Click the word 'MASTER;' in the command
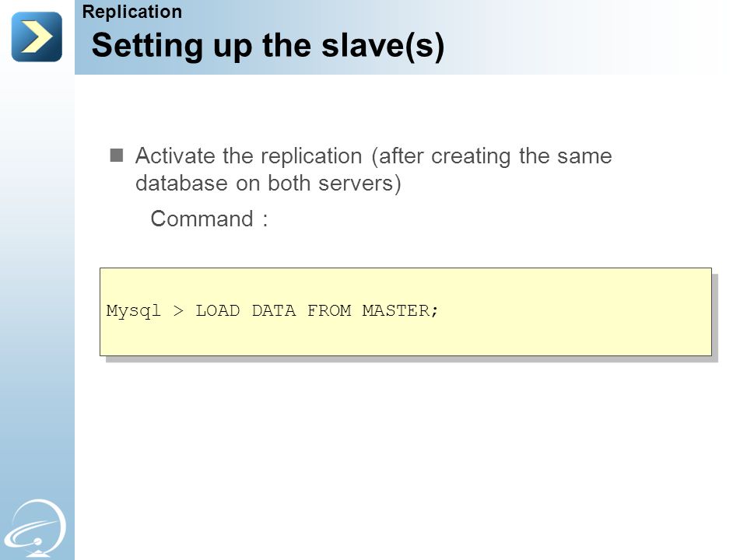747x560 pixels. click(400, 311)
